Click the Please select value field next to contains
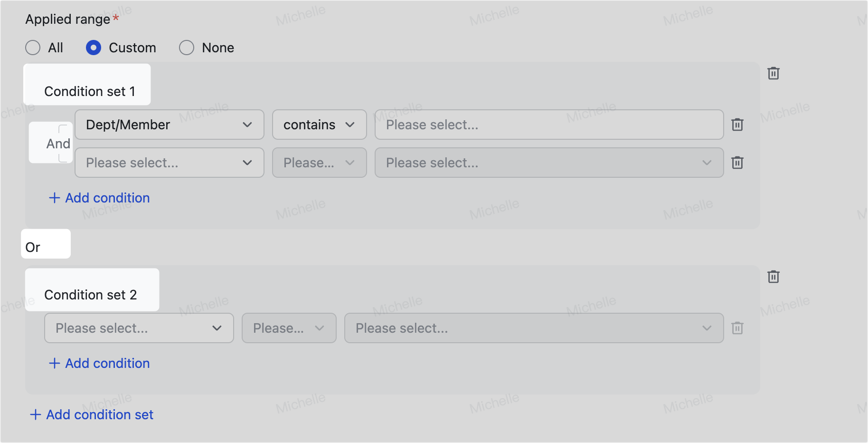This screenshot has height=443, width=868. 549,125
